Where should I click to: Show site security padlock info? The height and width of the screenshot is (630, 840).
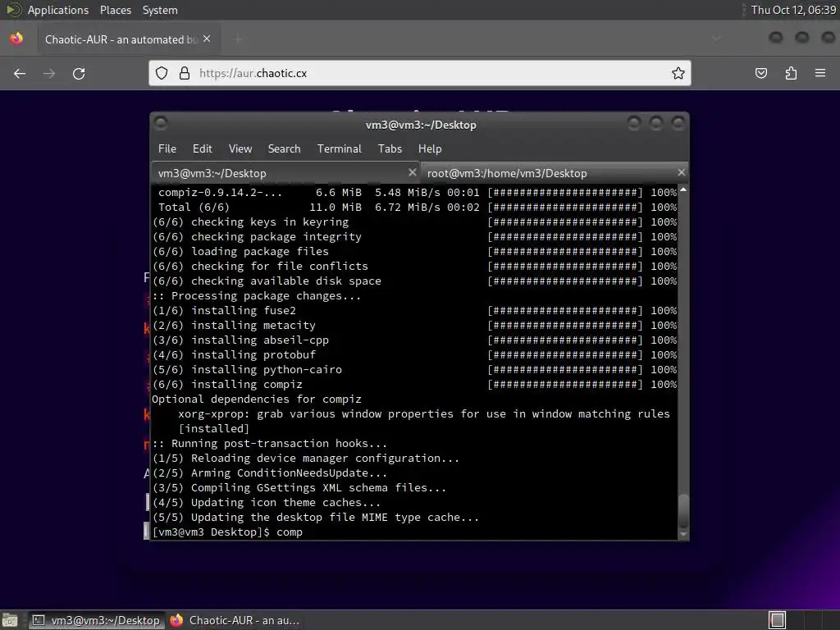coord(185,73)
